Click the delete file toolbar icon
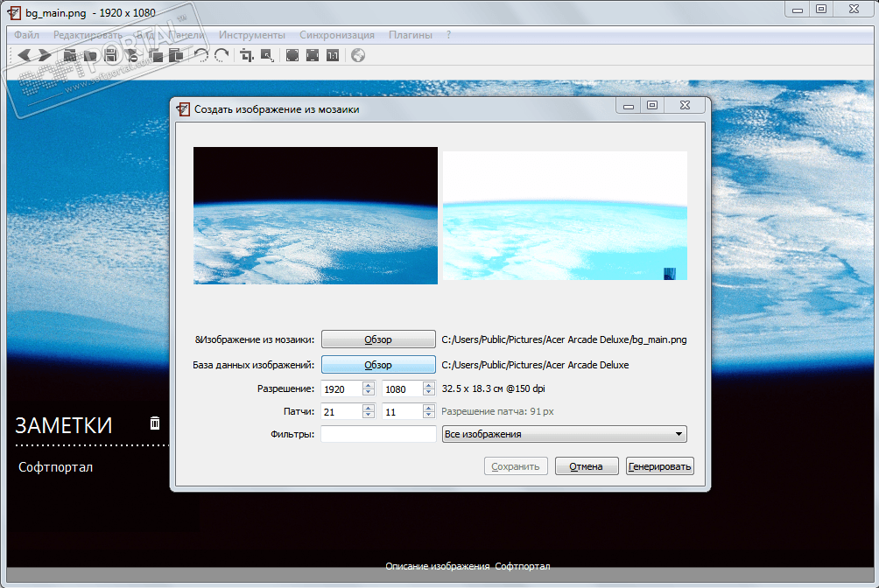Screen dimensions: 879x588 click(x=132, y=55)
